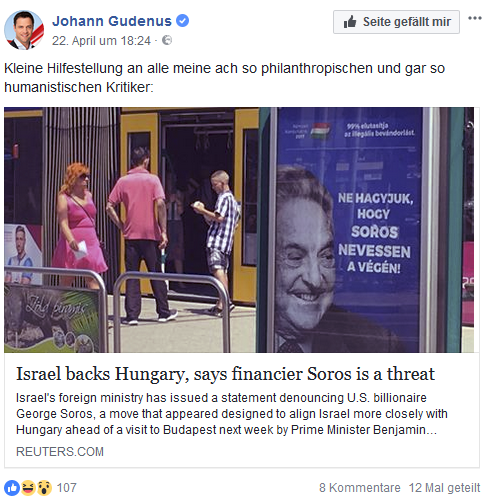The image size is (486, 502).
Task: Toggle the 'Seite gefällt mir' page like button
Action: [396, 22]
